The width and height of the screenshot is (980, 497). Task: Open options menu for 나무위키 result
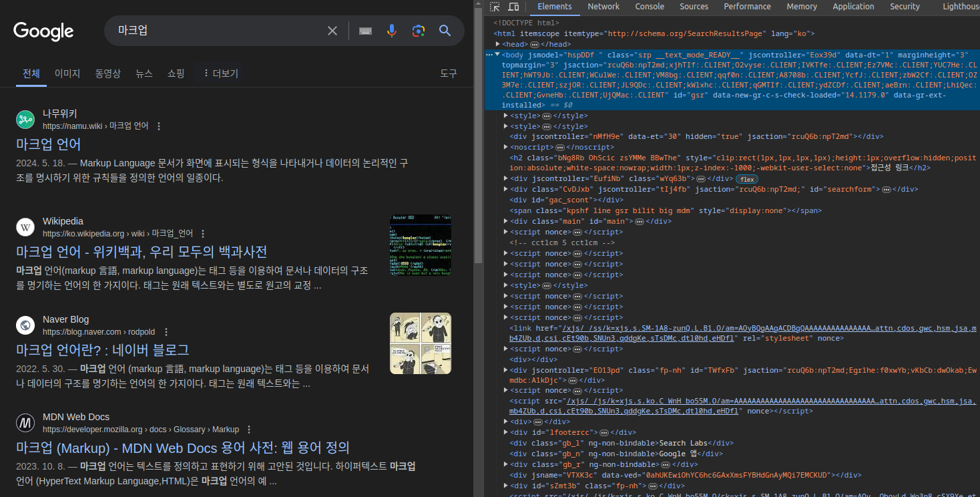coord(159,126)
